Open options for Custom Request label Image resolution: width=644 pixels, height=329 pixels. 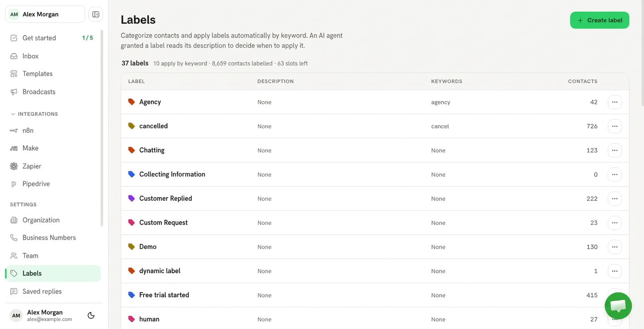coord(614,223)
